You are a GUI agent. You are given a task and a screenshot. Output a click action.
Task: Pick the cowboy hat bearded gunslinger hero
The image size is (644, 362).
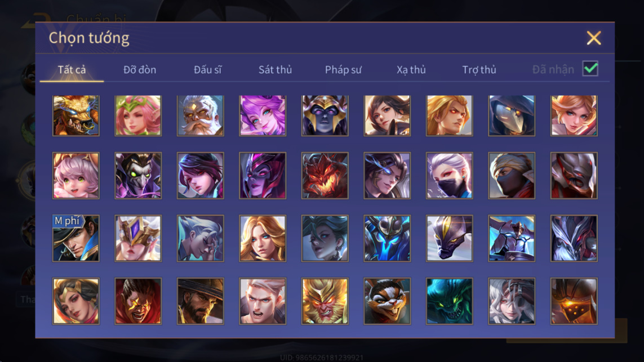201,301
